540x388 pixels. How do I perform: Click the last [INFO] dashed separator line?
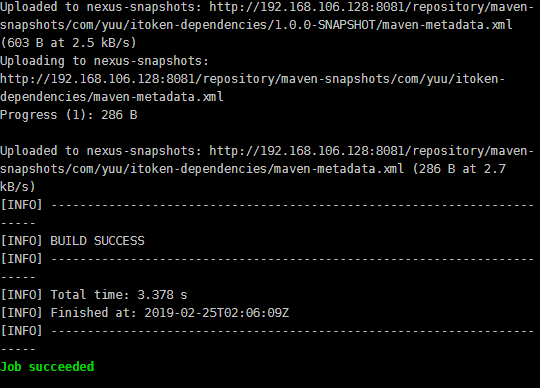click(267, 331)
